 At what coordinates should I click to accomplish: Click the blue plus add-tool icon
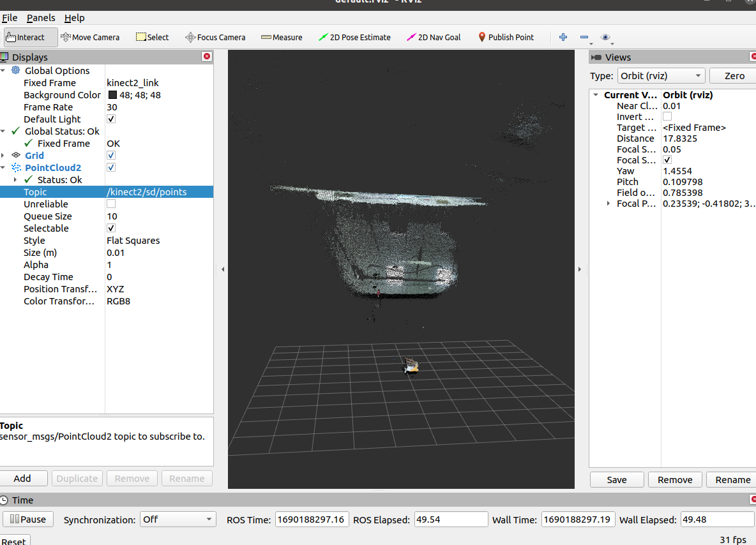point(563,37)
